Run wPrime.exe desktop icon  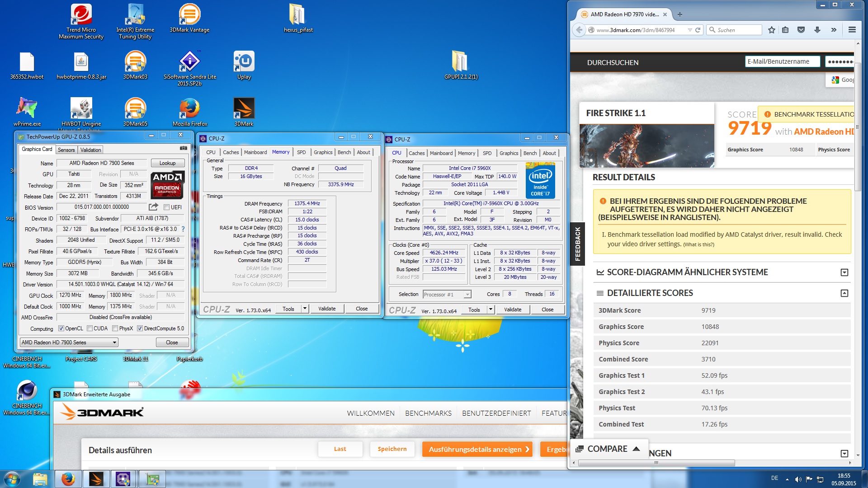(27, 112)
